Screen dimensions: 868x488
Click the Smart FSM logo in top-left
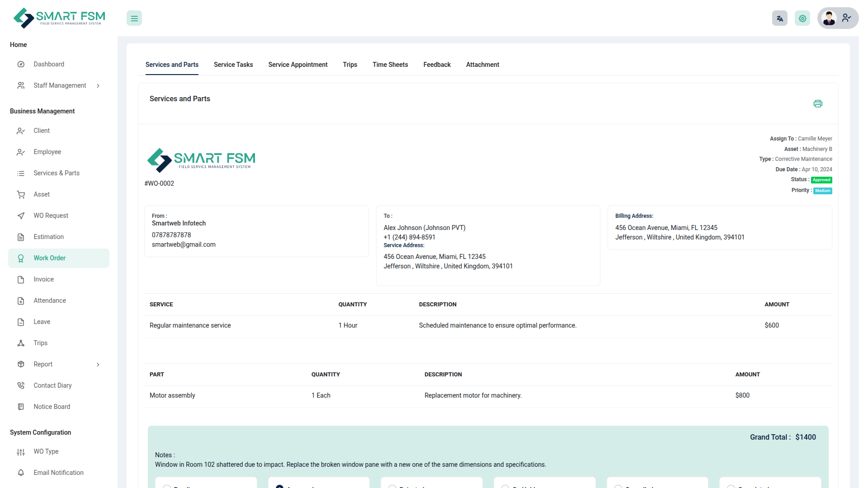59,18
